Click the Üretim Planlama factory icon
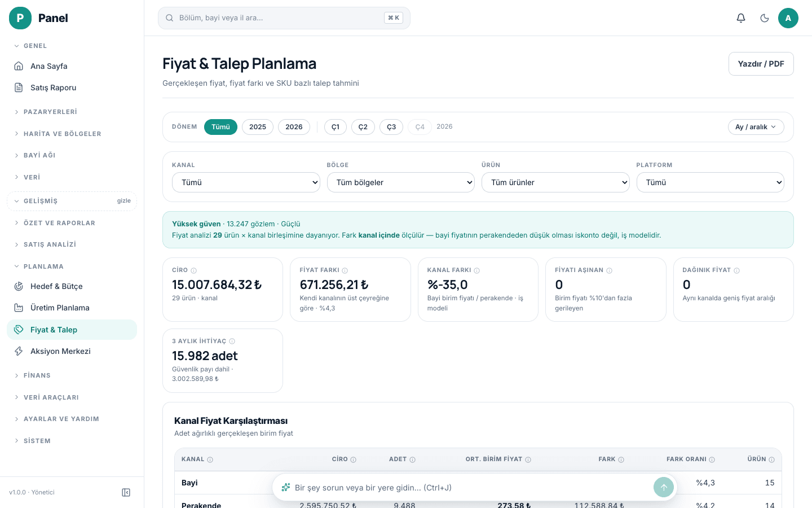This screenshot has width=812, height=508. 19,308
